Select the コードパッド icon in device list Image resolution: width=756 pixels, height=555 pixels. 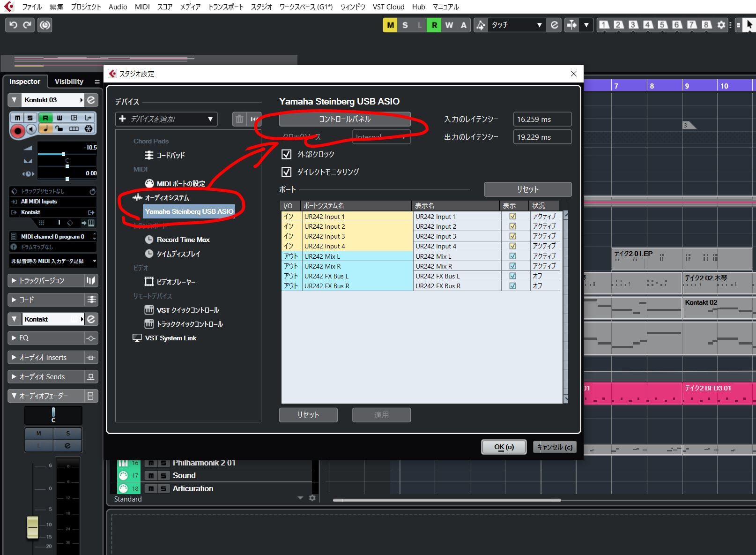pyautogui.click(x=149, y=155)
